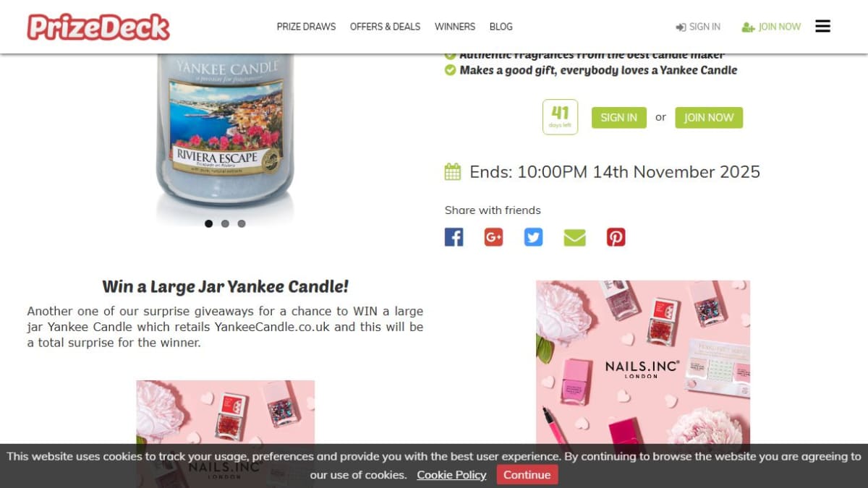Go to the Winners page

[x=455, y=27]
